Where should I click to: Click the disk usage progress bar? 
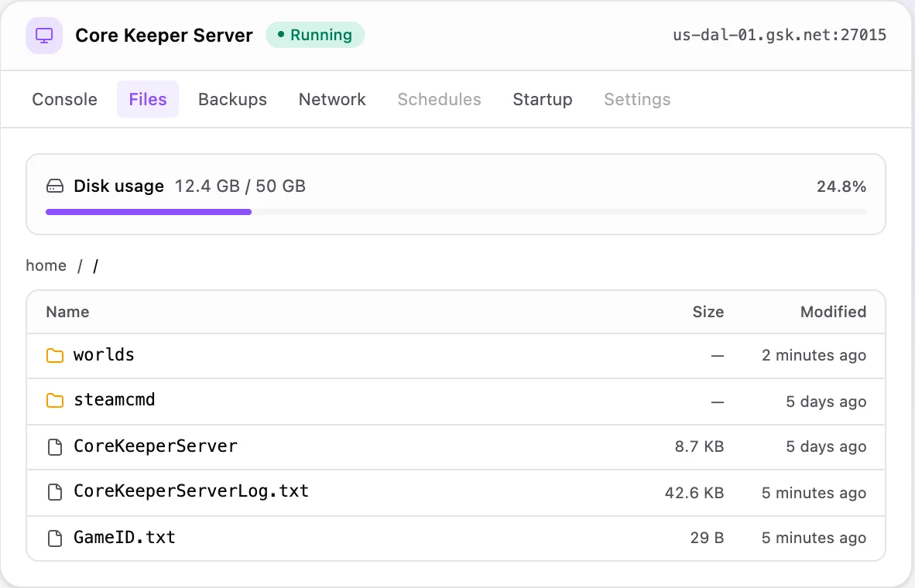456,212
